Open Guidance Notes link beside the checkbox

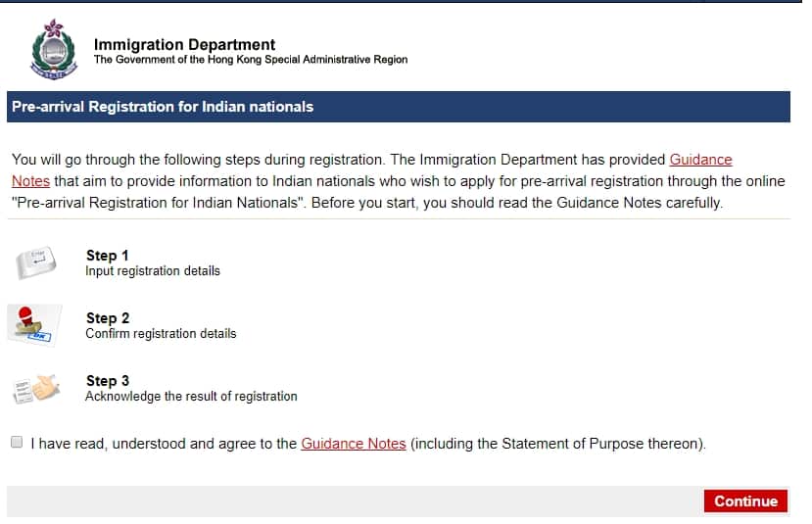point(353,444)
